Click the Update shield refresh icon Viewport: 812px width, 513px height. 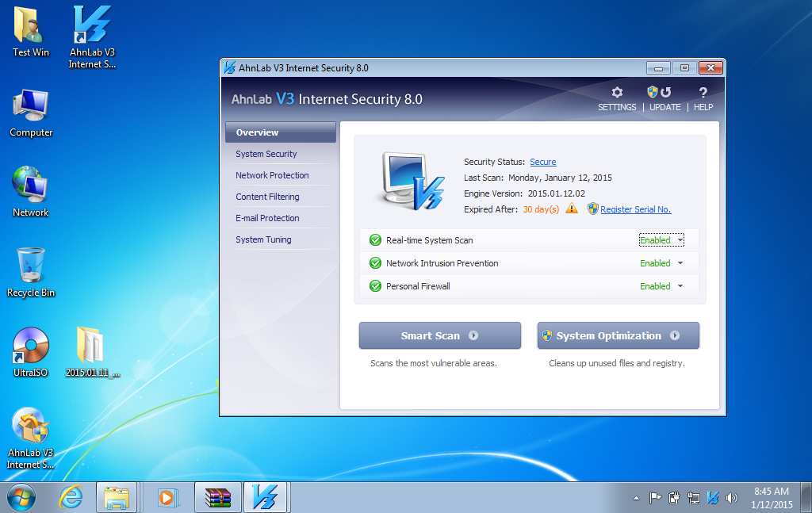tap(659, 92)
